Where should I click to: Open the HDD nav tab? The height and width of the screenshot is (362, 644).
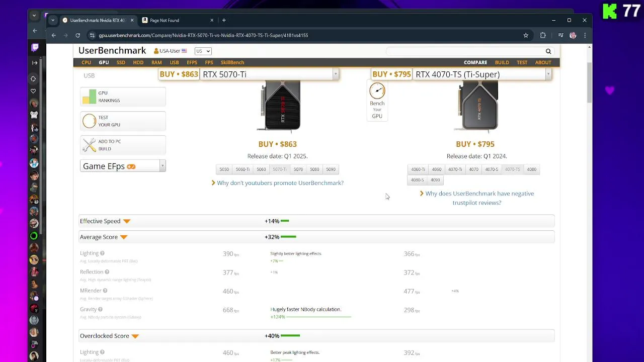[x=138, y=62]
